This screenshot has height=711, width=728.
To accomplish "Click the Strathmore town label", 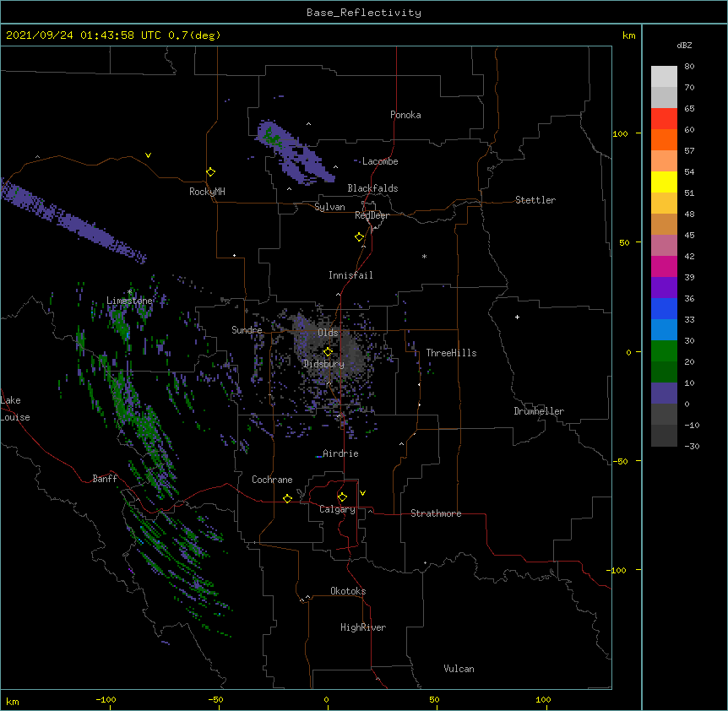I will [436, 513].
